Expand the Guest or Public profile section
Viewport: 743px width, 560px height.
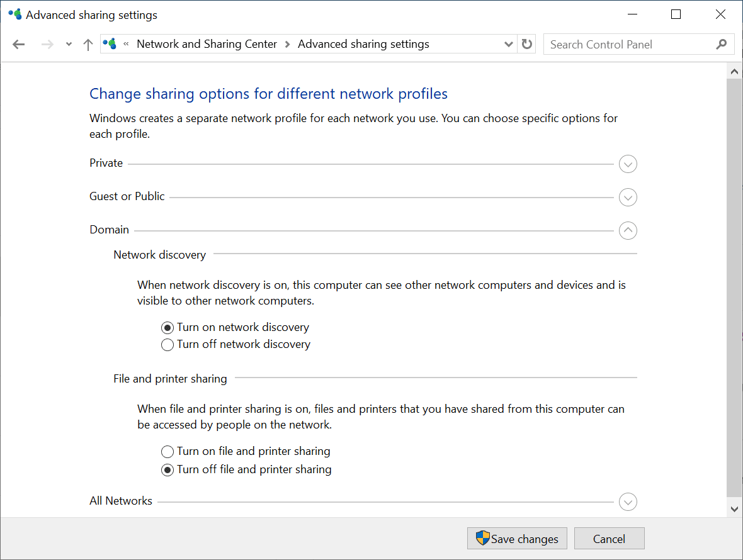tap(628, 198)
